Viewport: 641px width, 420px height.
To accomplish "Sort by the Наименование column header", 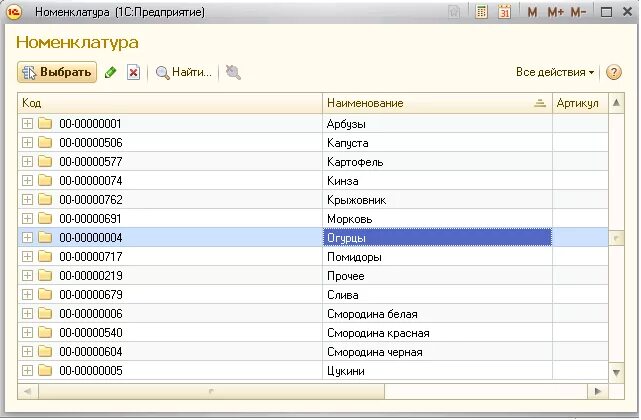I will tap(437, 103).
